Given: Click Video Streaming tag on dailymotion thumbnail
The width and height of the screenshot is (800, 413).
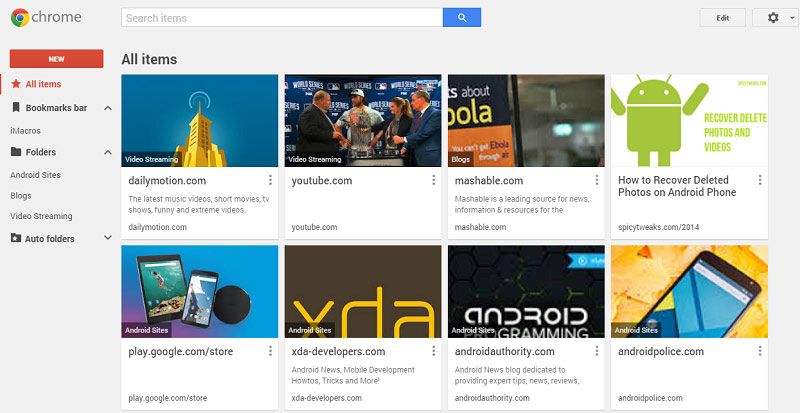Looking at the screenshot, I should click(x=151, y=159).
